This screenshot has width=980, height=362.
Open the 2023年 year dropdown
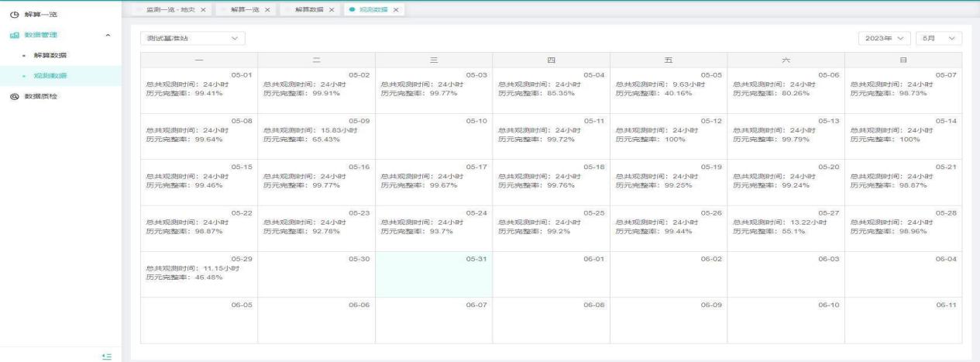coord(883,38)
